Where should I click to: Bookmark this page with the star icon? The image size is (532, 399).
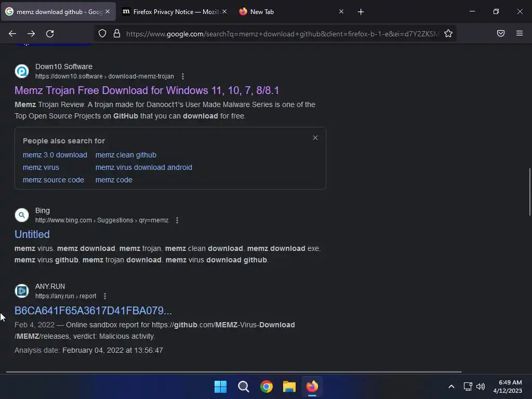pyautogui.click(x=448, y=33)
